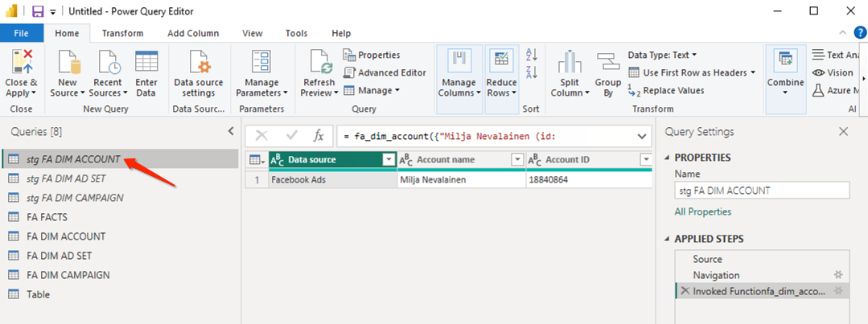This screenshot has height=324, width=868.
Task: Open Data source settings
Action: (198, 73)
